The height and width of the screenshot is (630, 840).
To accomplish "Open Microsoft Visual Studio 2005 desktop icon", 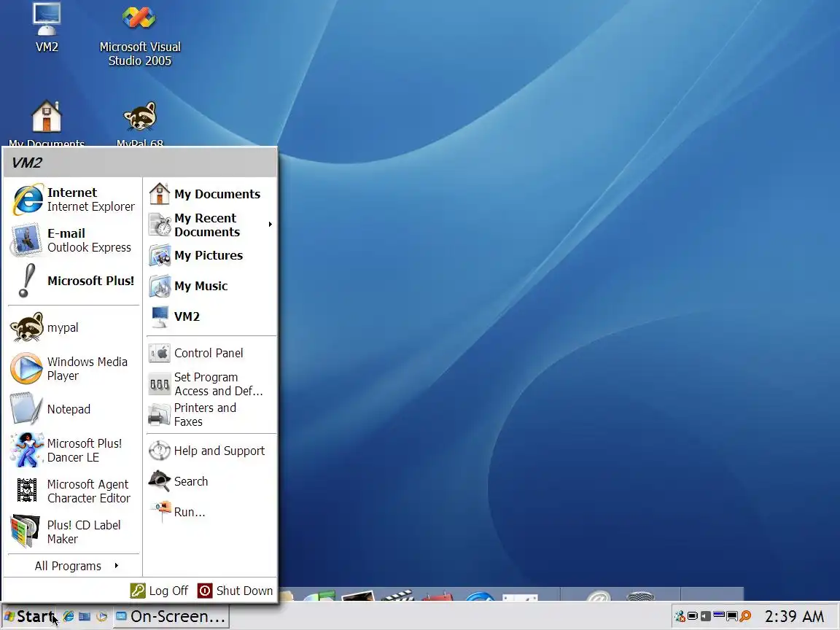I will click(x=140, y=35).
